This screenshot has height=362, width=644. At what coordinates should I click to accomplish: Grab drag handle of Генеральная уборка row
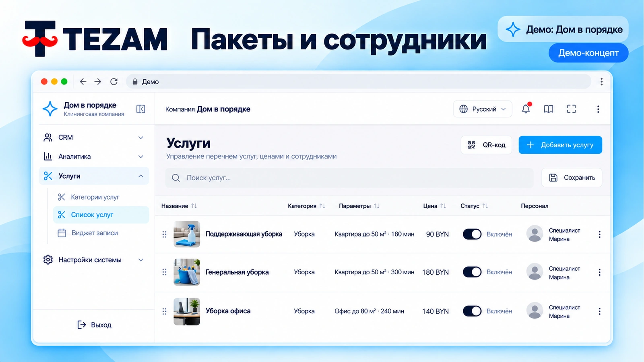click(x=164, y=272)
